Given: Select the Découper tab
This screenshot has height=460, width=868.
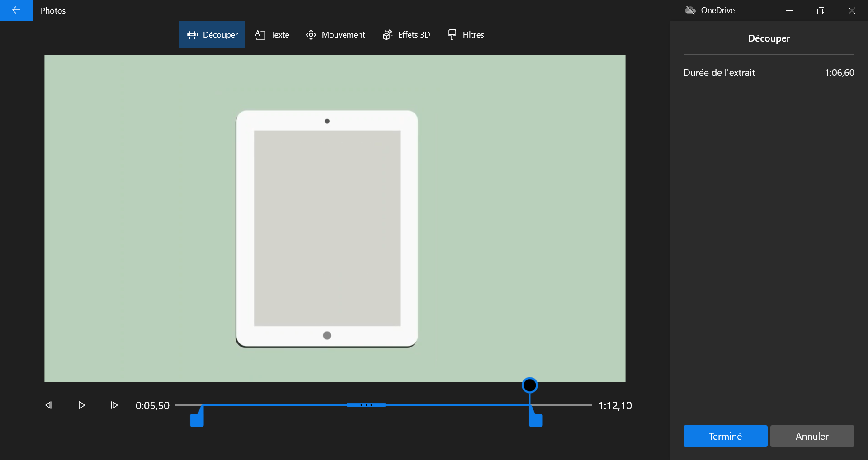Looking at the screenshot, I should [212, 35].
